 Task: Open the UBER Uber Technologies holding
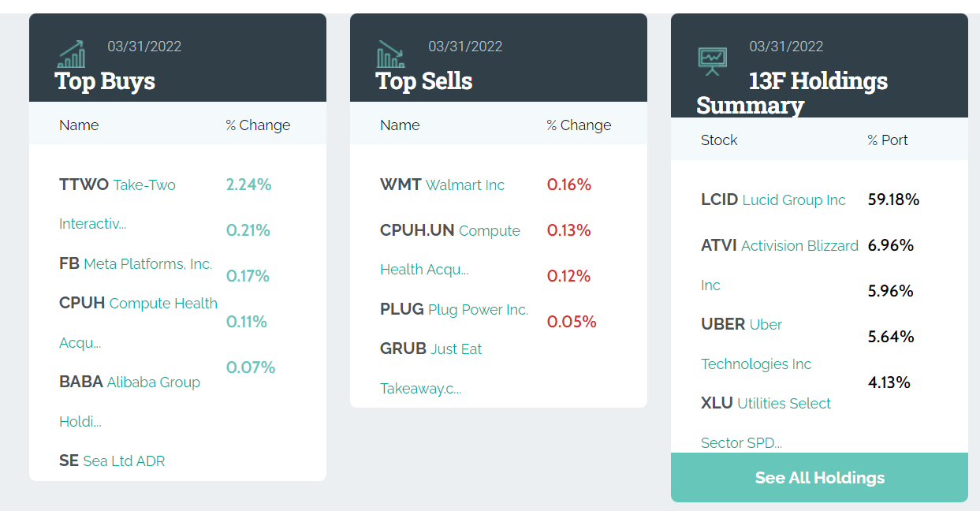[741, 325]
